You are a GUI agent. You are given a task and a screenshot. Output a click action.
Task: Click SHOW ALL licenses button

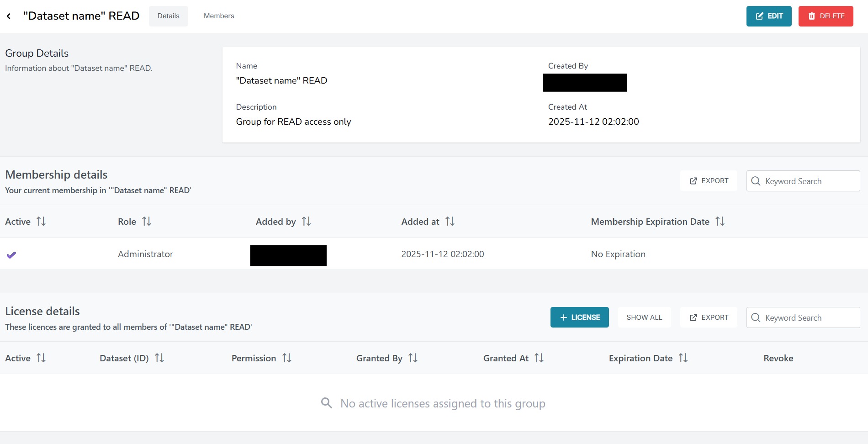tap(644, 317)
